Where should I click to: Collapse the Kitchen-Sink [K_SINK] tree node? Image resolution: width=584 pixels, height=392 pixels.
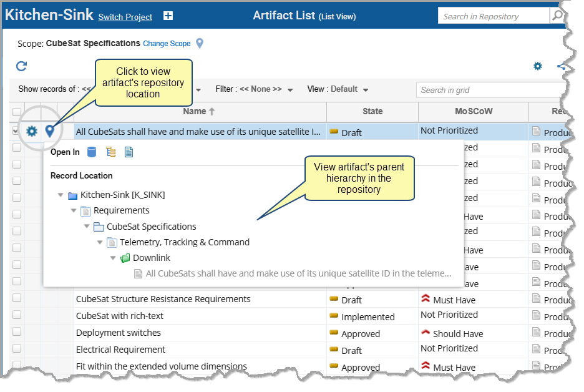(61, 195)
